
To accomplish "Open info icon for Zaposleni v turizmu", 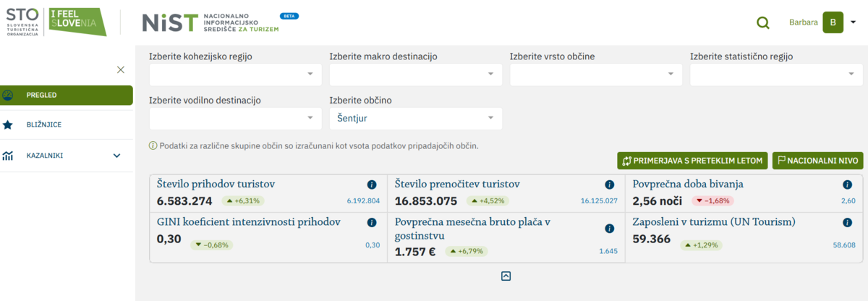I will tap(847, 222).
